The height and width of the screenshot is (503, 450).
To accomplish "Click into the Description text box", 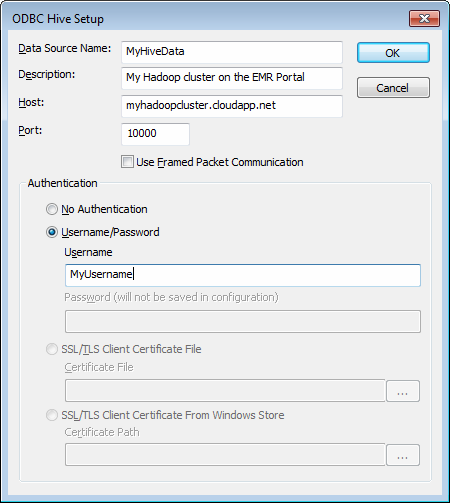I will [232, 78].
